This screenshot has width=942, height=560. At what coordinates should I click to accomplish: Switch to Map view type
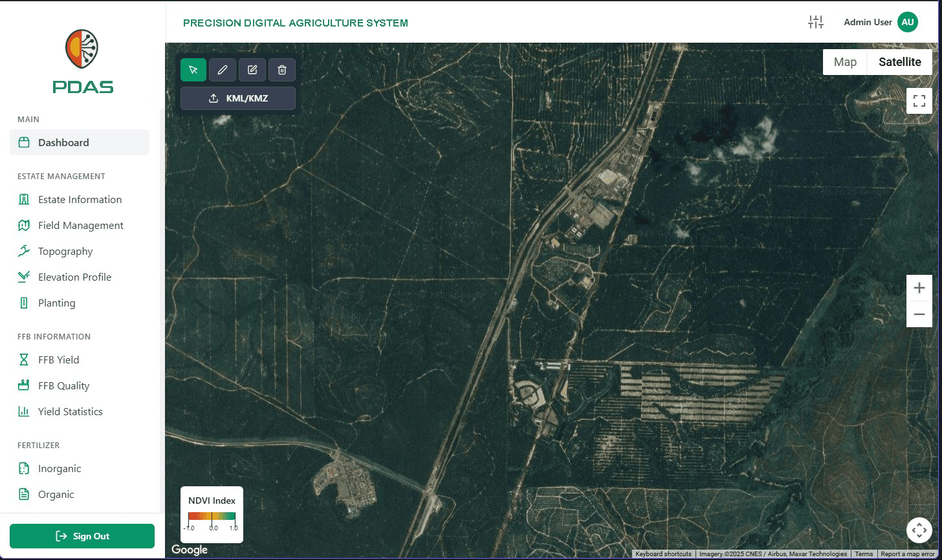coord(845,62)
